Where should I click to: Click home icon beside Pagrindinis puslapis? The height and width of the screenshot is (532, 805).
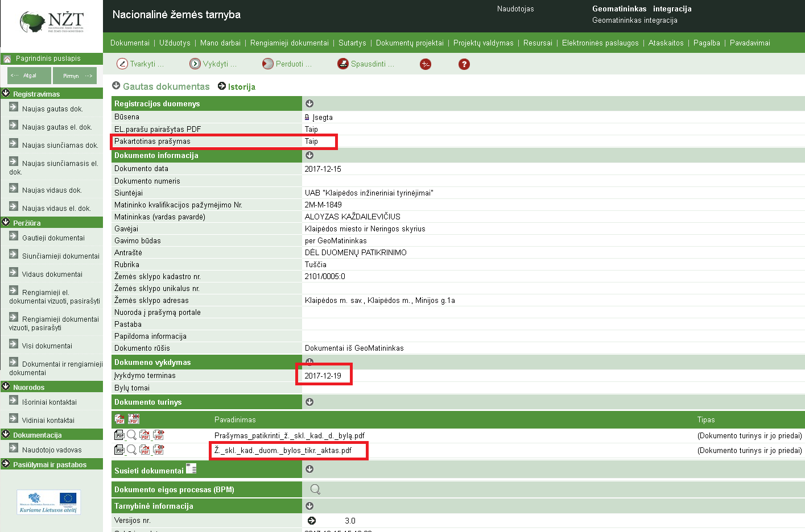coord(7,59)
